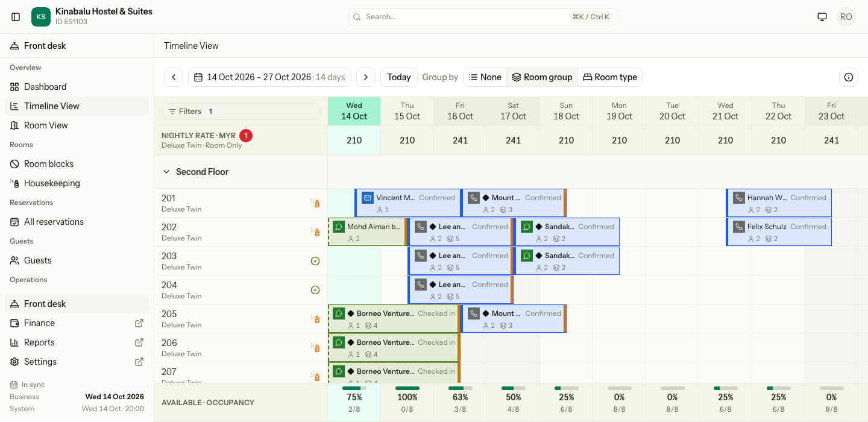Click nightly rate 241 for Fri 16 Oct

coord(461,140)
